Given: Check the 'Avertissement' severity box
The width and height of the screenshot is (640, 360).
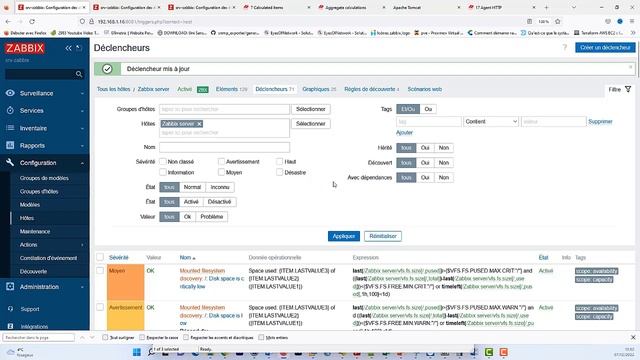Looking at the screenshot, I should tap(221, 162).
